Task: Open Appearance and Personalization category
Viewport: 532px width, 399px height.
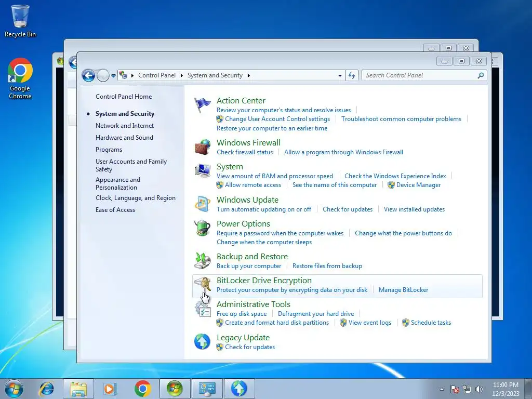Action: (118, 183)
